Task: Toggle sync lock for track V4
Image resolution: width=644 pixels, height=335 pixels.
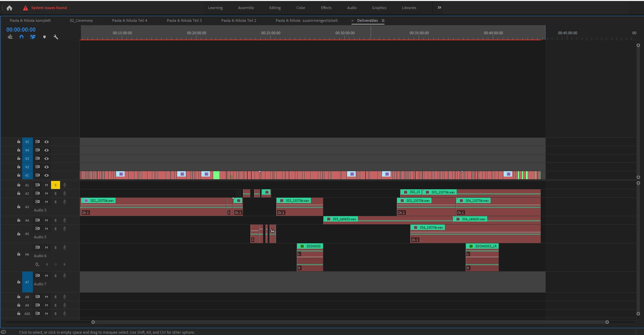Action: [38, 150]
